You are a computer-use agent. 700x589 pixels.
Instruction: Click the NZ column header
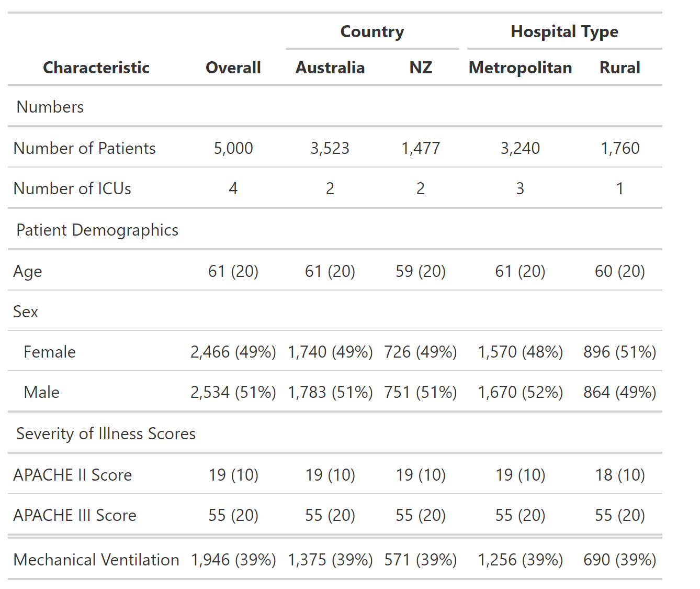click(421, 68)
